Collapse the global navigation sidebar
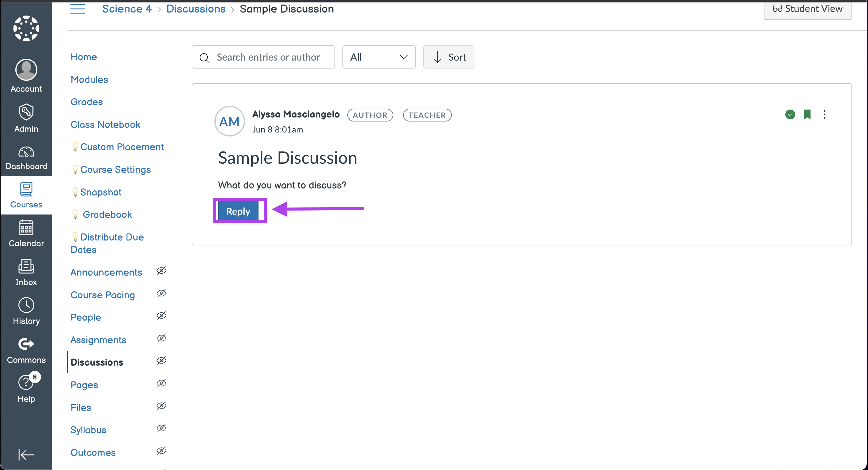This screenshot has width=868, height=470. pos(26,454)
